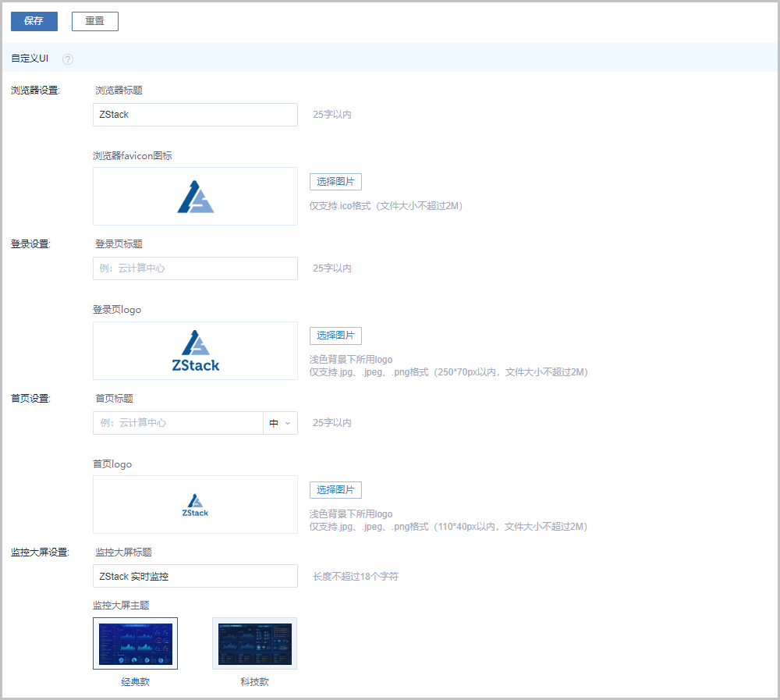The image size is (780, 700).
Task: Open the 中 language dropdown
Action: pos(280,423)
